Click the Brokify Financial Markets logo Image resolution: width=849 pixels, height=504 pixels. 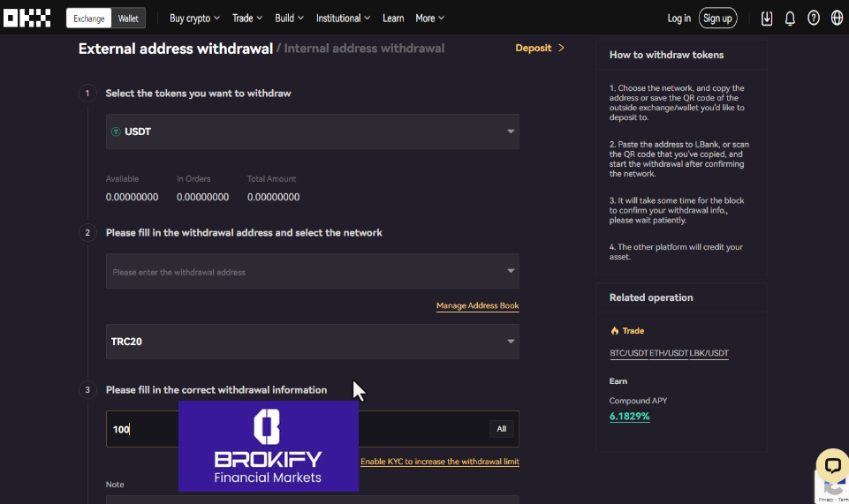point(268,446)
